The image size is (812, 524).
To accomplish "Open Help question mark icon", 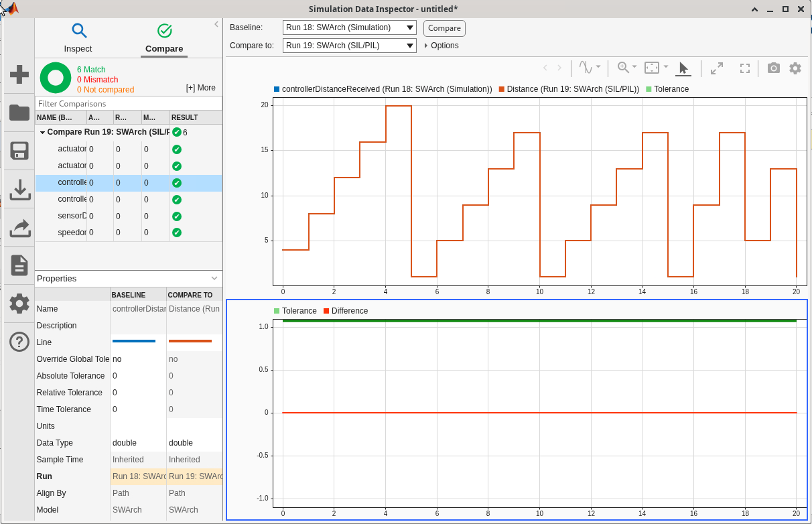I will click(x=19, y=342).
